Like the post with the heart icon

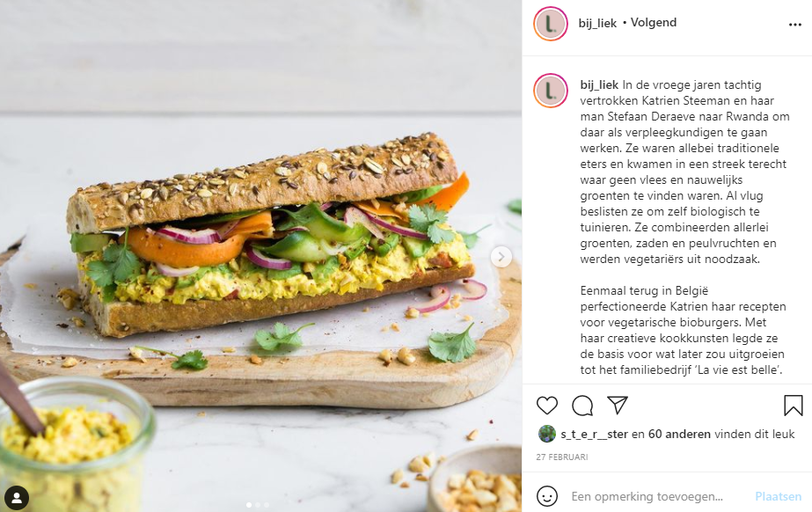click(x=547, y=406)
